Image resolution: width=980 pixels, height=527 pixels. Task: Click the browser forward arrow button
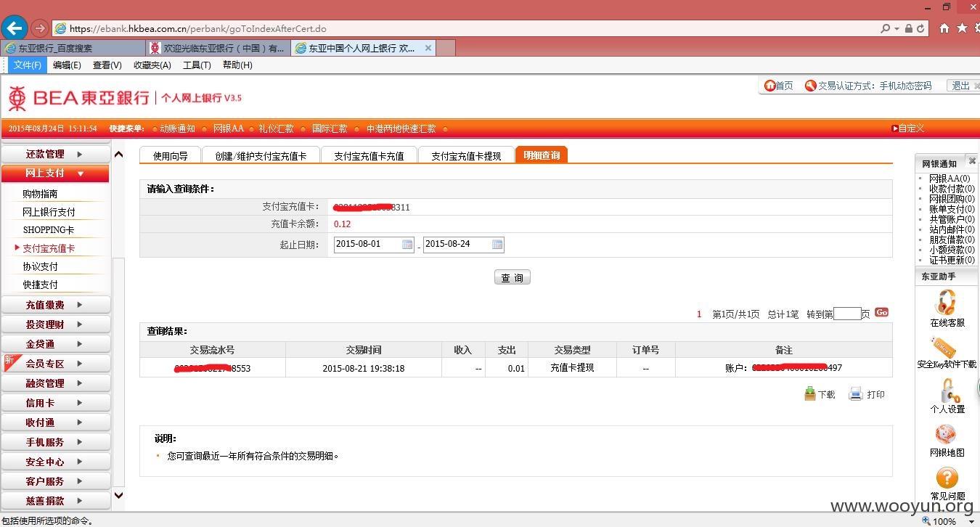[x=40, y=28]
